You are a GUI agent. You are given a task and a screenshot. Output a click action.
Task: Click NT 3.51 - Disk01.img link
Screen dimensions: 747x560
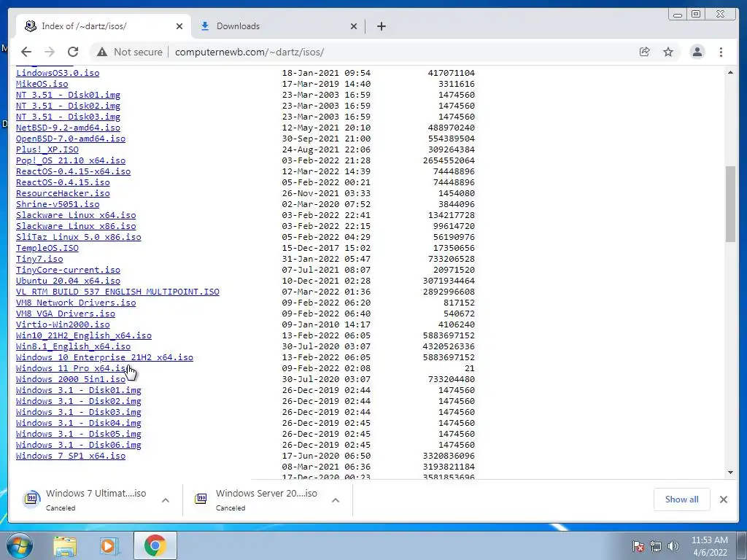point(68,95)
